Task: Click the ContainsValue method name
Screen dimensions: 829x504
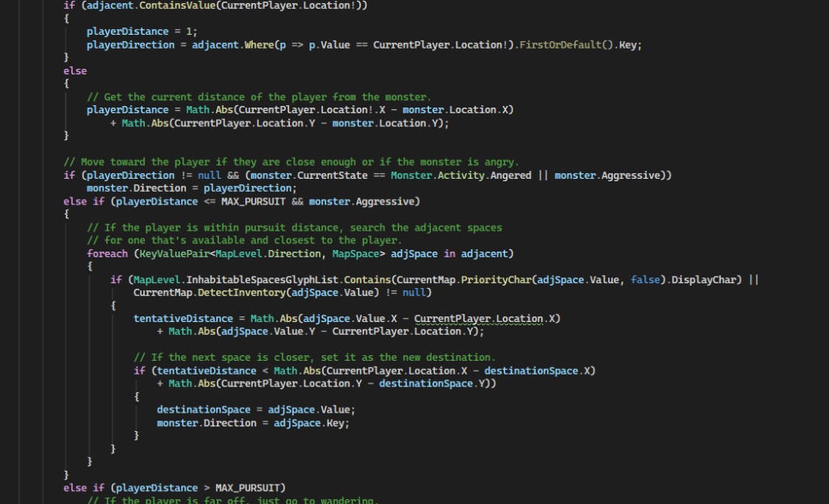Action: (177, 6)
